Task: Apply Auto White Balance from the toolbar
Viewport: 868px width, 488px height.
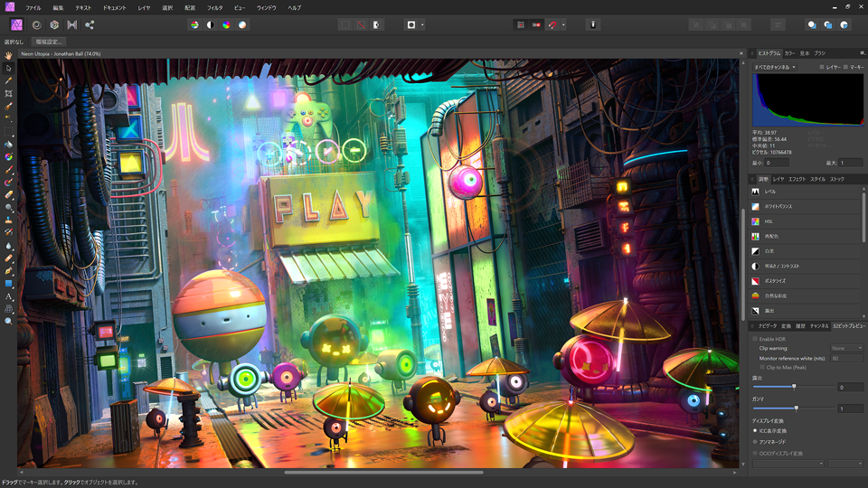Action: tap(242, 25)
